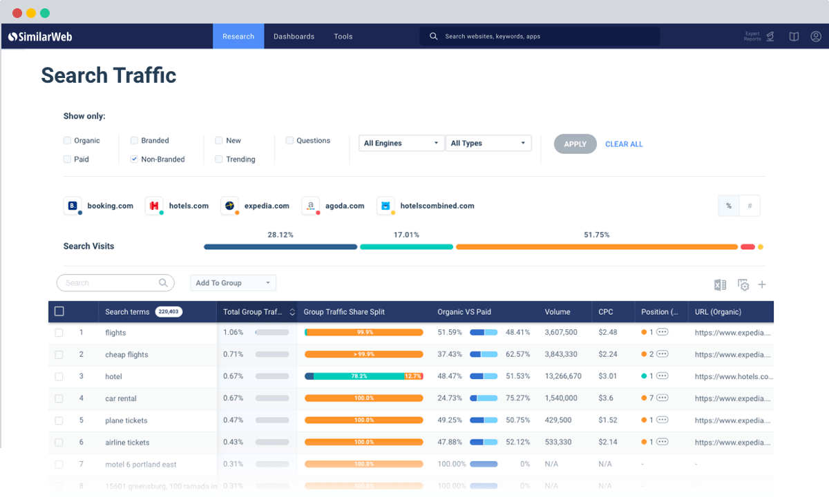Focus the table Search input field
This screenshot has width=829, height=504.
click(115, 282)
